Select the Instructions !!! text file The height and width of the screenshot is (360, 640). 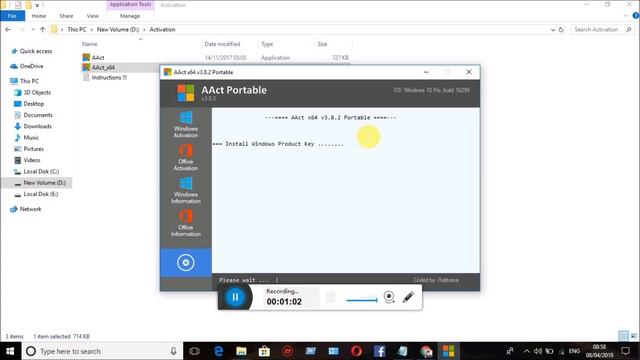109,77
